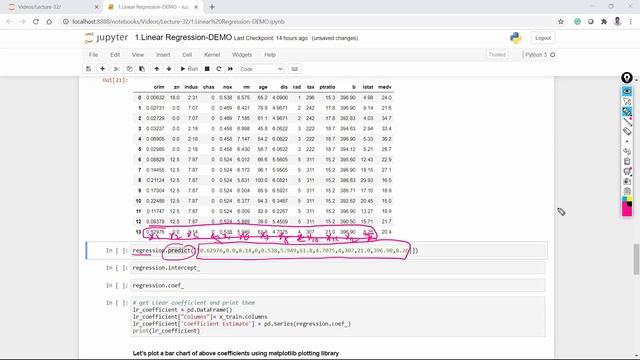Open the File menu
The width and height of the screenshot is (640, 360).
click(x=93, y=55)
